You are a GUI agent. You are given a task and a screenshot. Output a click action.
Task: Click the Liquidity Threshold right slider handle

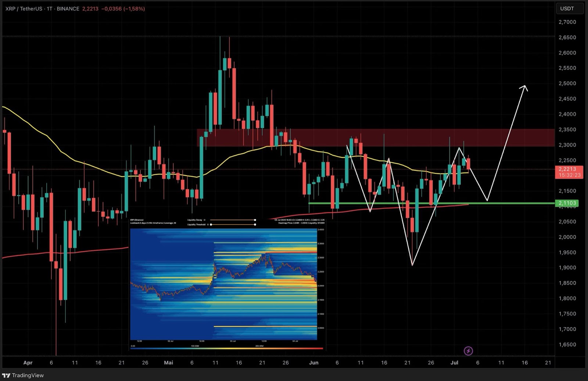[x=255, y=224]
